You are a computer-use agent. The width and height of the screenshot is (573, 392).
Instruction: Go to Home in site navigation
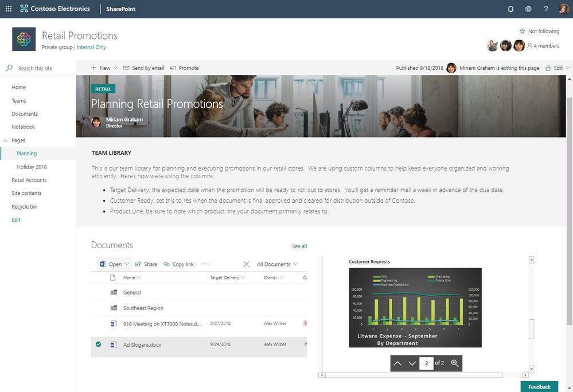(18, 87)
